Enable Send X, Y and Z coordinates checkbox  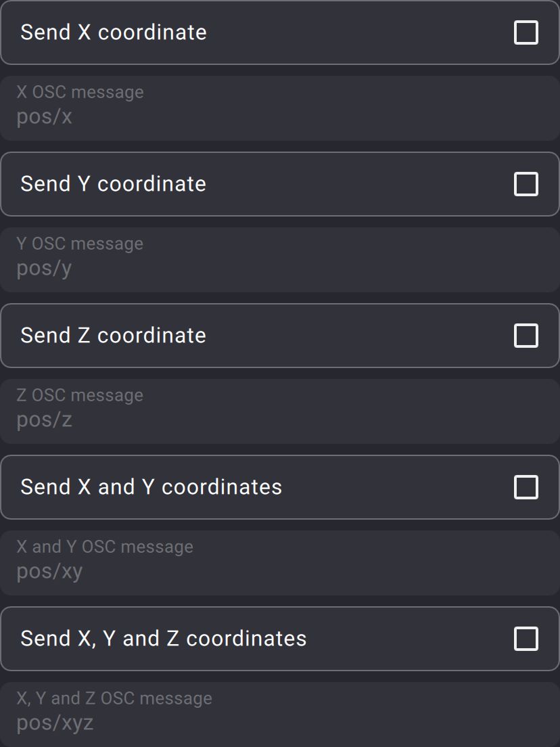point(526,639)
